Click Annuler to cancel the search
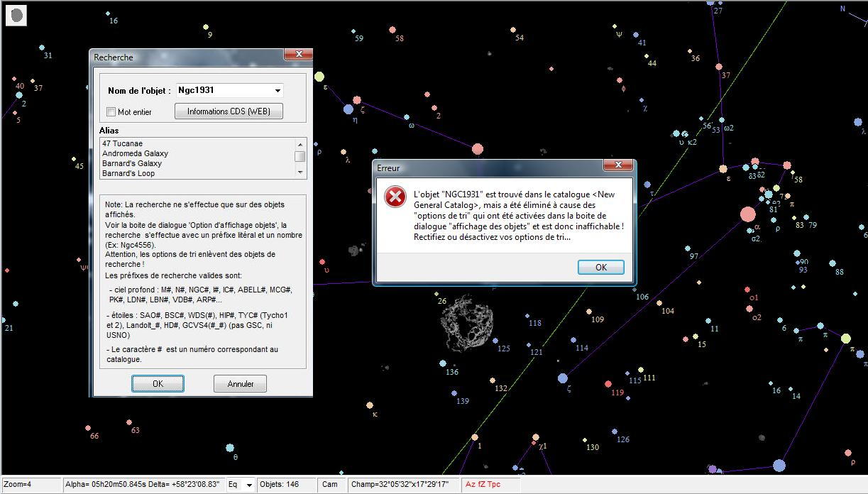The image size is (868, 494). coord(240,384)
